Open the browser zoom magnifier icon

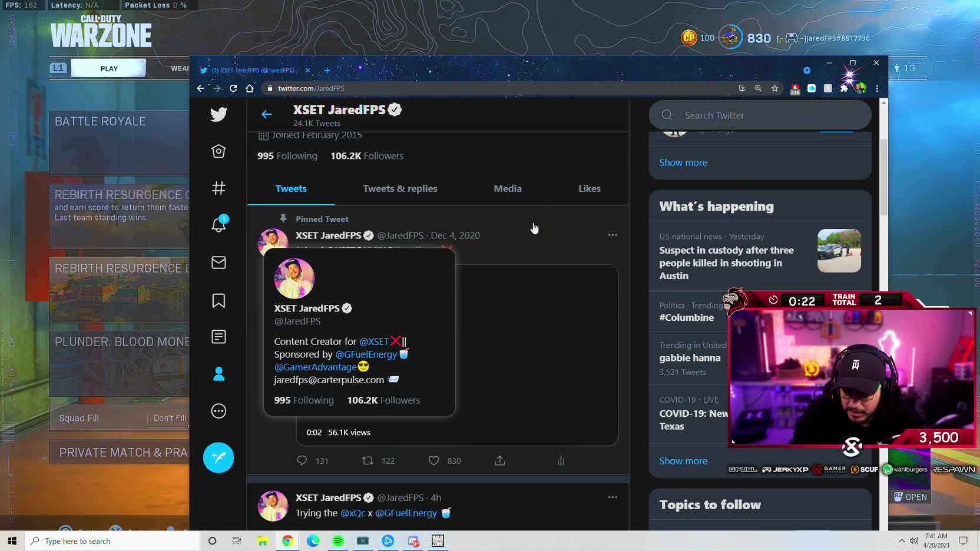tap(758, 88)
